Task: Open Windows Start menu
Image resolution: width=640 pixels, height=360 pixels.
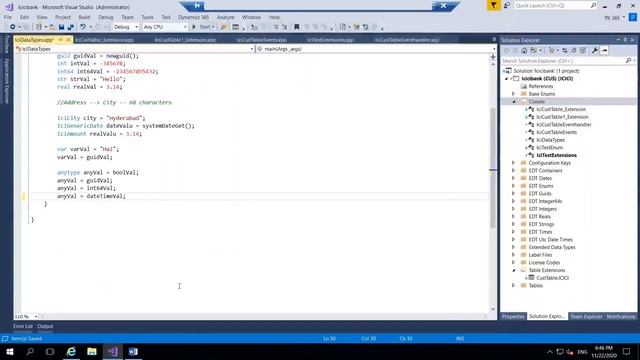Action: [x=10, y=352]
